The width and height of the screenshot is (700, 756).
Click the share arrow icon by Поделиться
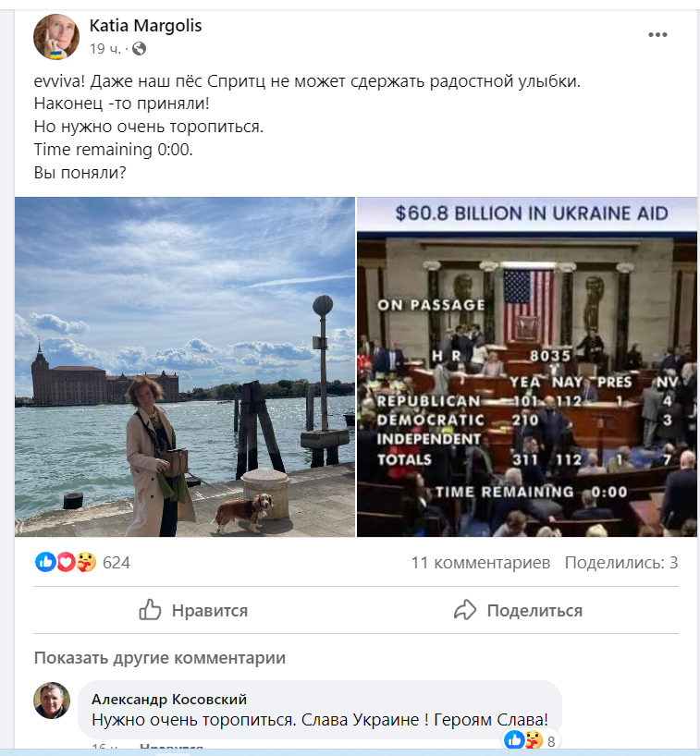coord(465,610)
